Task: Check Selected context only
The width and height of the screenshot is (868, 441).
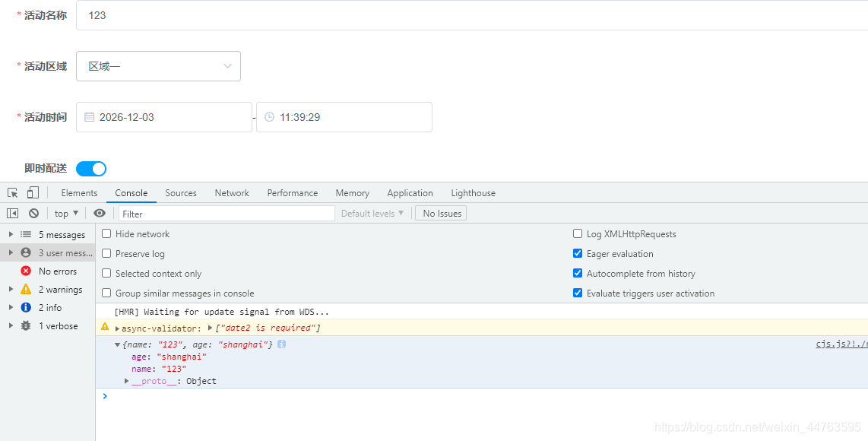Action: 107,273
